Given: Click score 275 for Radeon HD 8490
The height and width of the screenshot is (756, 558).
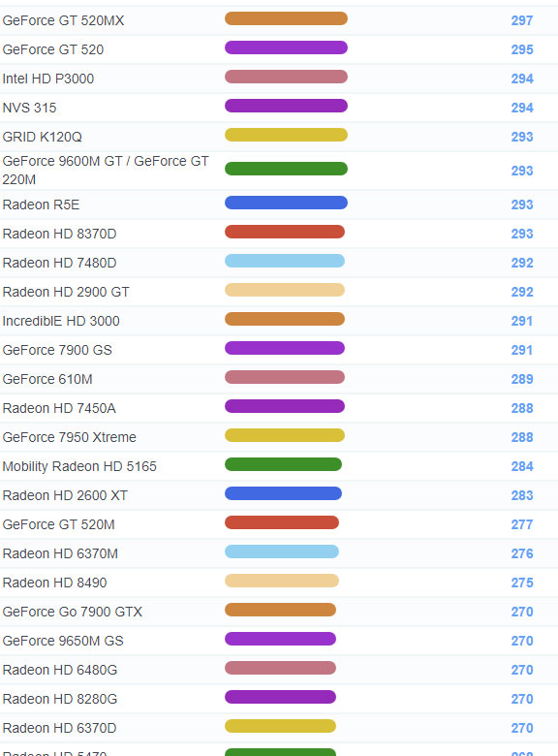Looking at the screenshot, I should tap(522, 583).
